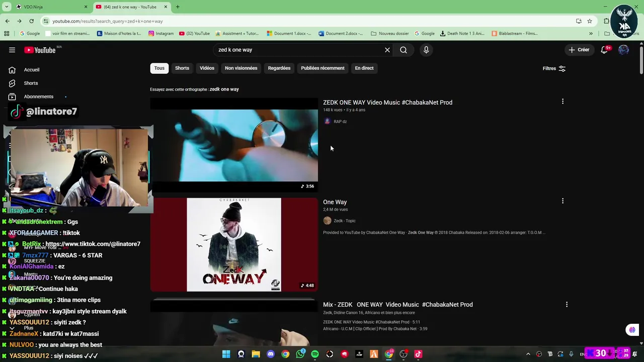Open more options for the One Way result
Viewport: 644px width, 362px height.
562,201
